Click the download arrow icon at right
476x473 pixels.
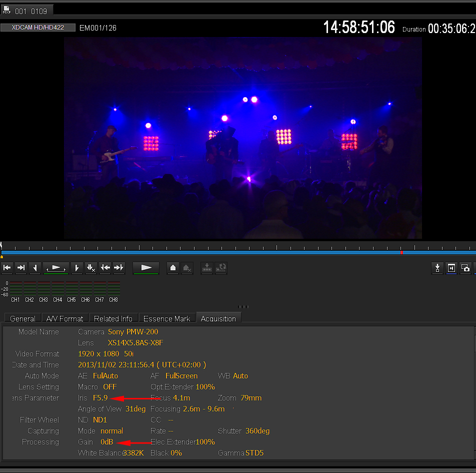(x=437, y=268)
